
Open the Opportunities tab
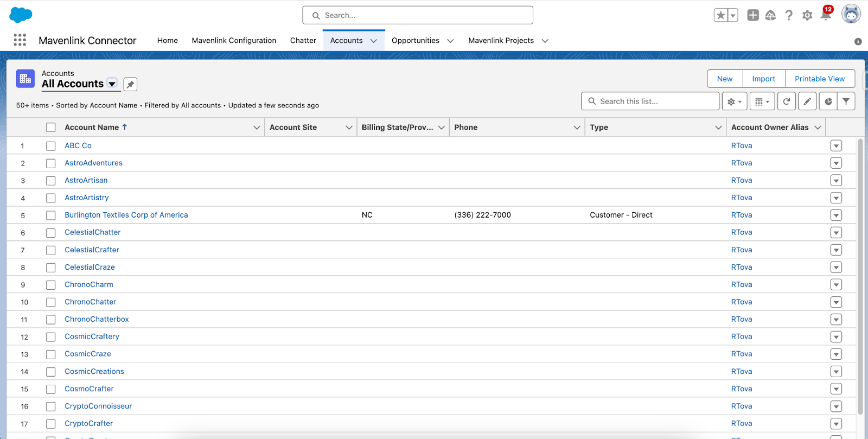pyautogui.click(x=416, y=41)
